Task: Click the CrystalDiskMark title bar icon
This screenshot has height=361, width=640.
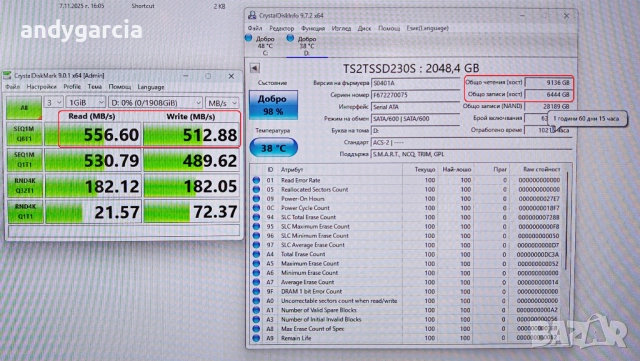Action: click(7, 76)
